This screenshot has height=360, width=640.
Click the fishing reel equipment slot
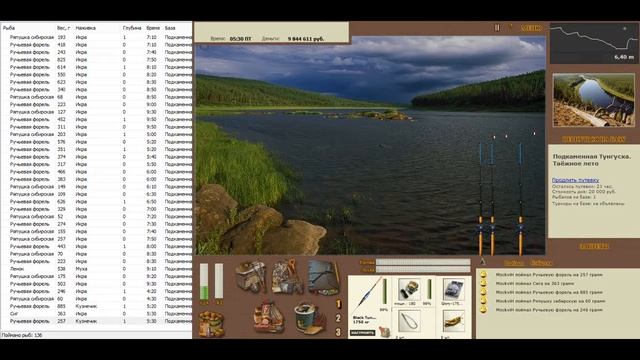[409, 289]
